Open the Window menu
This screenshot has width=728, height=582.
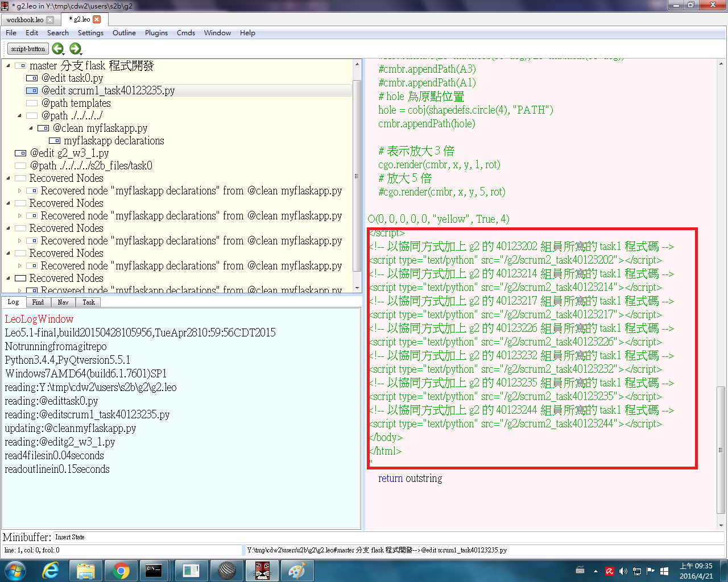pos(217,33)
